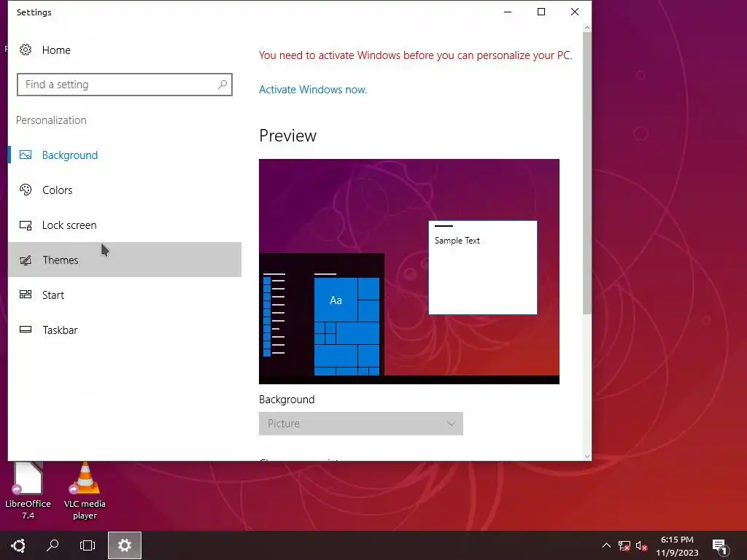The height and width of the screenshot is (560, 747).
Task: Click the scrollbar up arrow in Settings
Action: [587, 28]
